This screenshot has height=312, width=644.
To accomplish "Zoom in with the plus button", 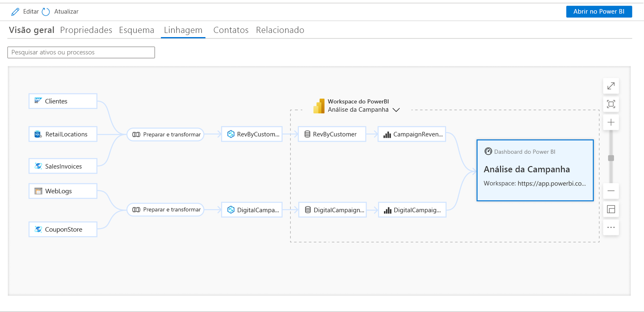I will coord(611,122).
